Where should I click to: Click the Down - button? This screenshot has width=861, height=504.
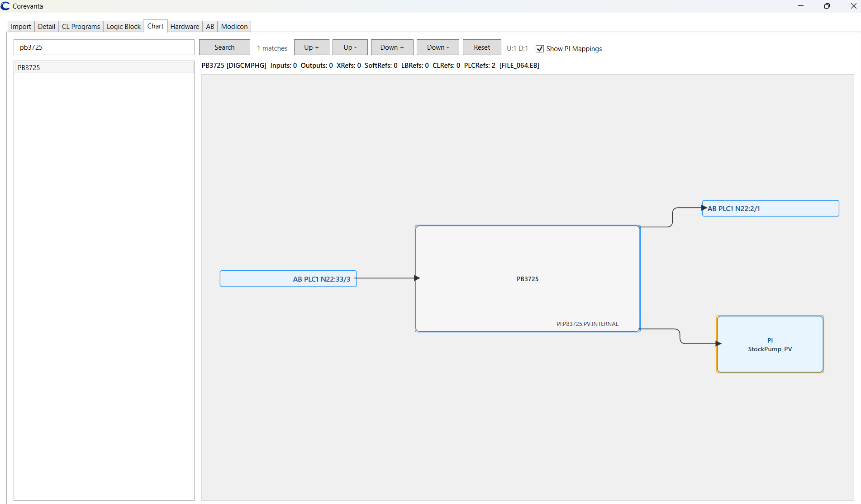tap(437, 47)
